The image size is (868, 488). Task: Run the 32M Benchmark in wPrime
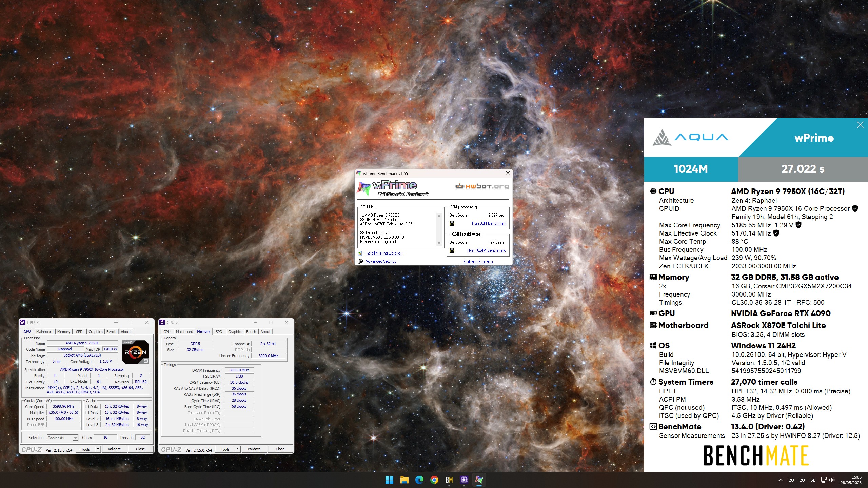[489, 223]
